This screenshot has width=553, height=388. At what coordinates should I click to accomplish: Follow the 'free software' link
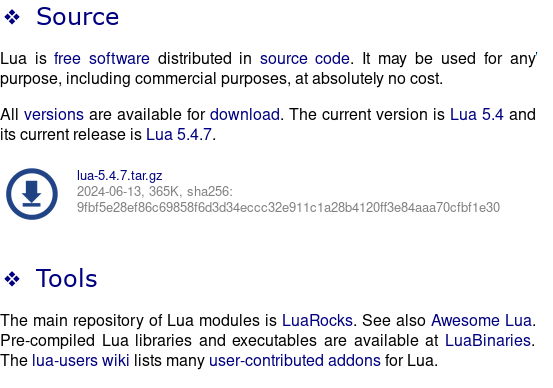(102, 58)
